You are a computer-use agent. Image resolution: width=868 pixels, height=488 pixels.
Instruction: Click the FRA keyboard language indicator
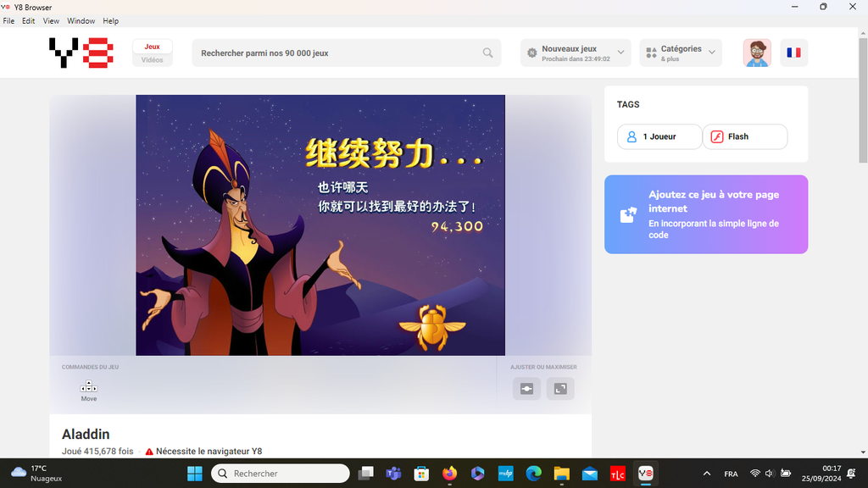(x=731, y=474)
